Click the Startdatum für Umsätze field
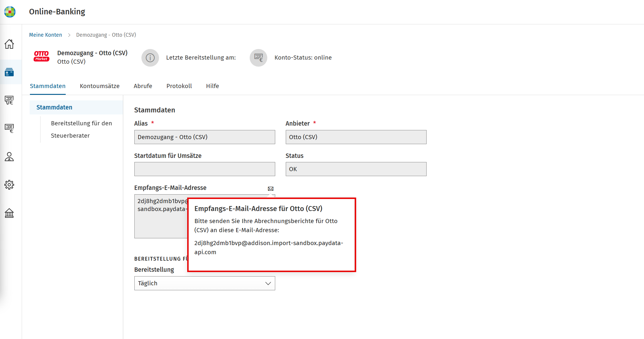This screenshot has width=644, height=339. (x=205, y=169)
